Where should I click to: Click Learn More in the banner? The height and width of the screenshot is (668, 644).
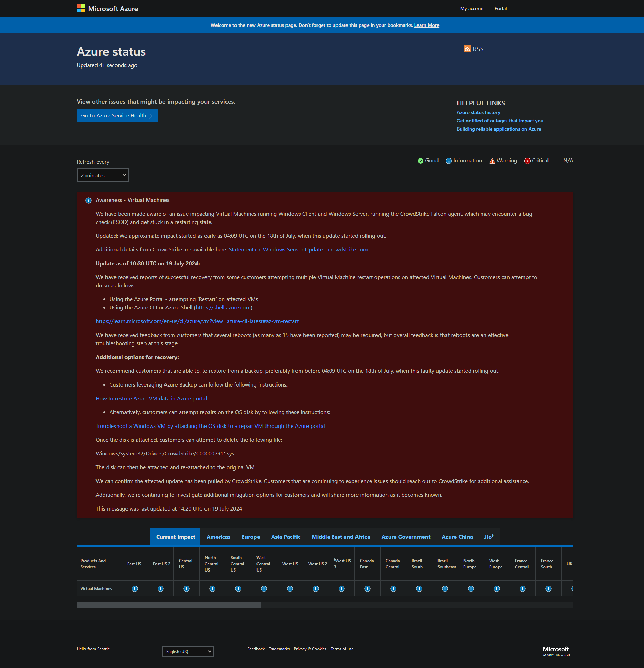427,25
